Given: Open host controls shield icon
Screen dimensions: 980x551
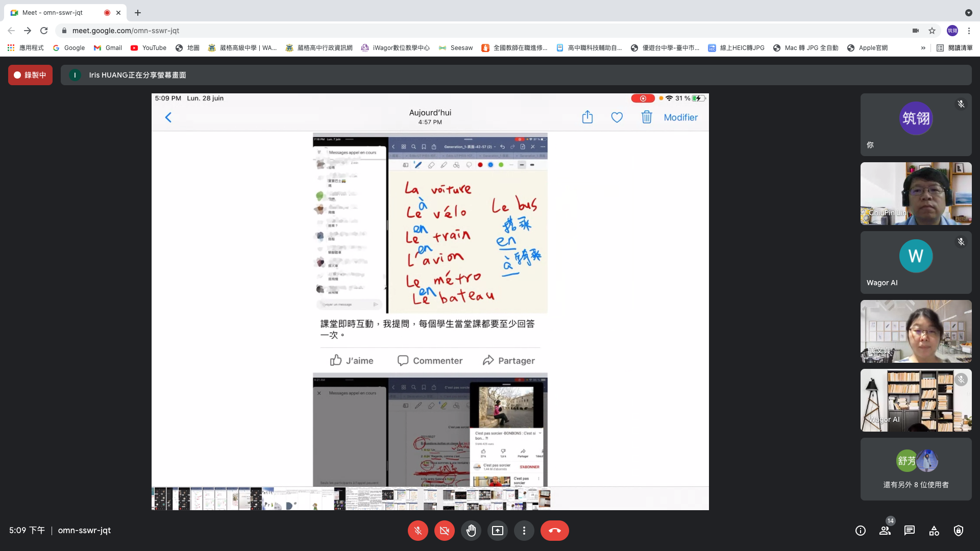Looking at the screenshot, I should point(959,531).
